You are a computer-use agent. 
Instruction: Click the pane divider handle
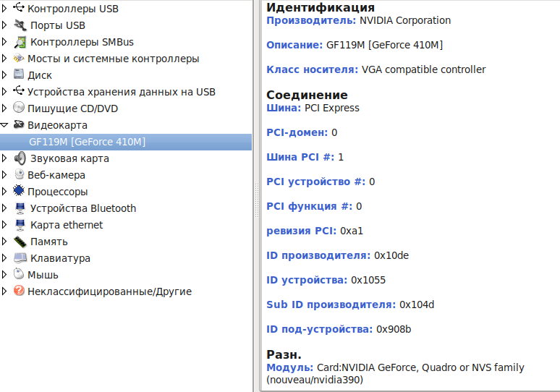click(255, 196)
